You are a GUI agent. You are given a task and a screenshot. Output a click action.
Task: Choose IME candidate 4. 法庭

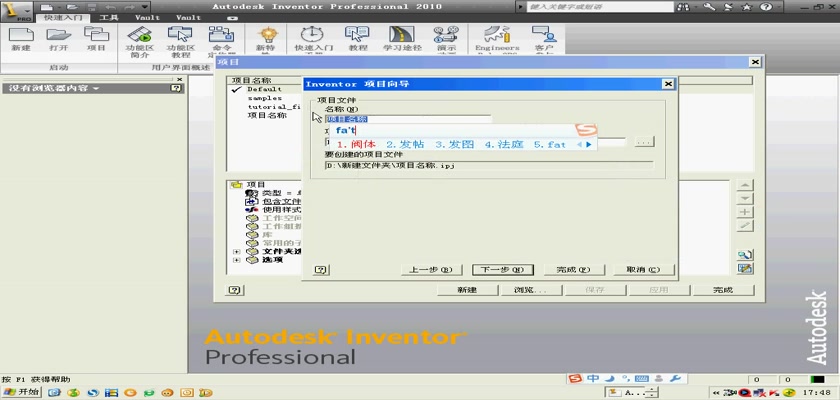504,145
